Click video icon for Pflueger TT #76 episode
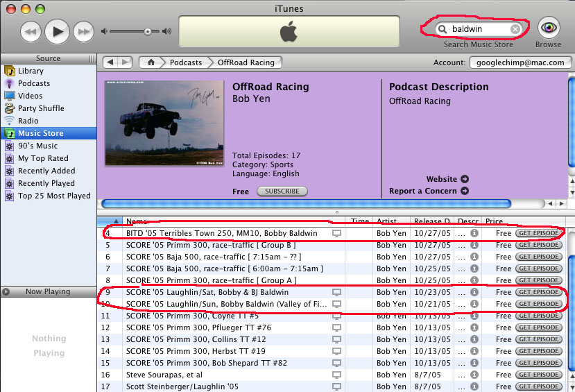This screenshot has height=392, width=575. (336, 327)
